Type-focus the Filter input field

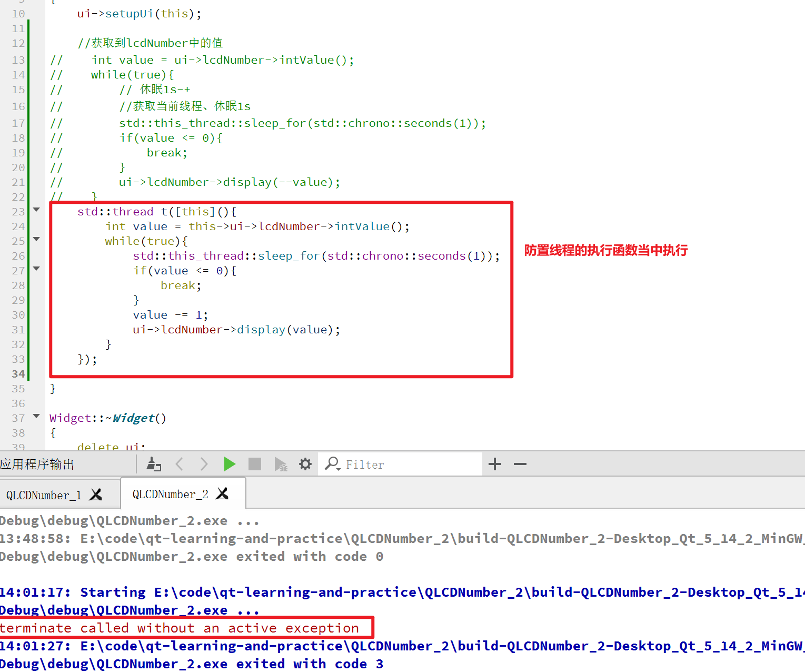point(400,464)
